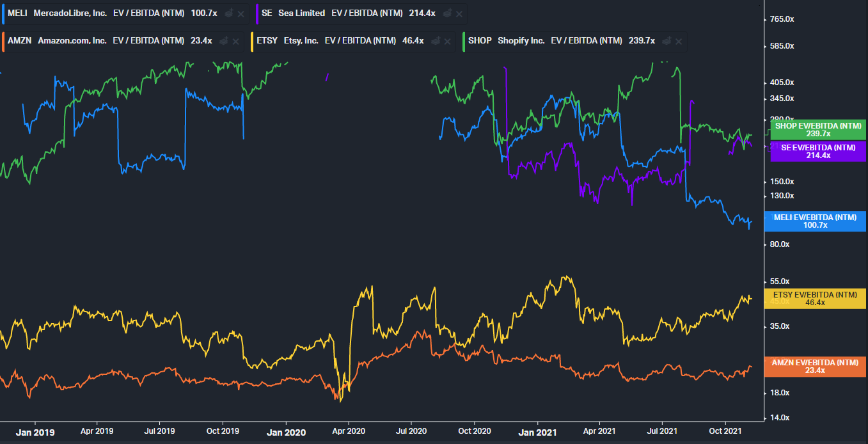Image resolution: width=868 pixels, height=444 pixels.
Task: Click the EV / EBITDA (NTM) metric for MercadoLibre
Action: pos(148,13)
